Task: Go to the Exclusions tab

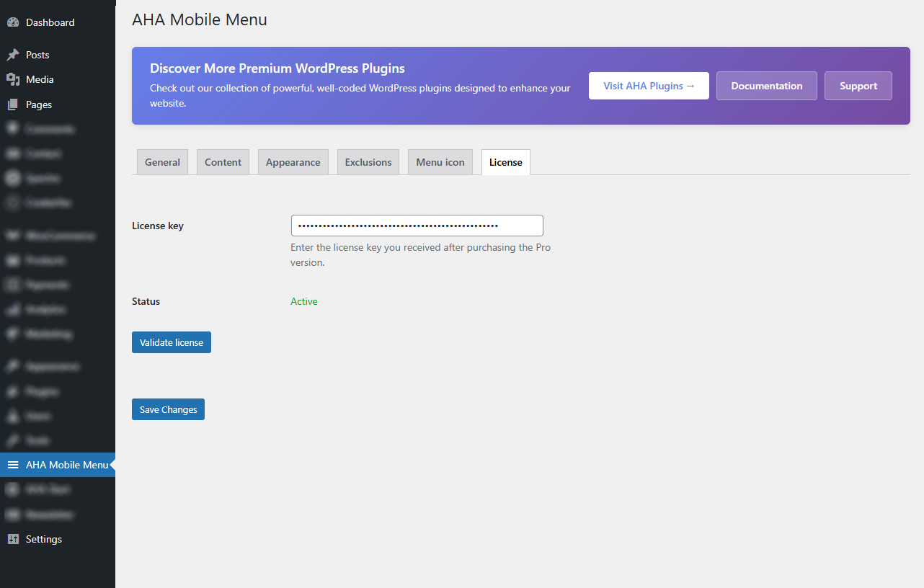Action: pyautogui.click(x=368, y=162)
